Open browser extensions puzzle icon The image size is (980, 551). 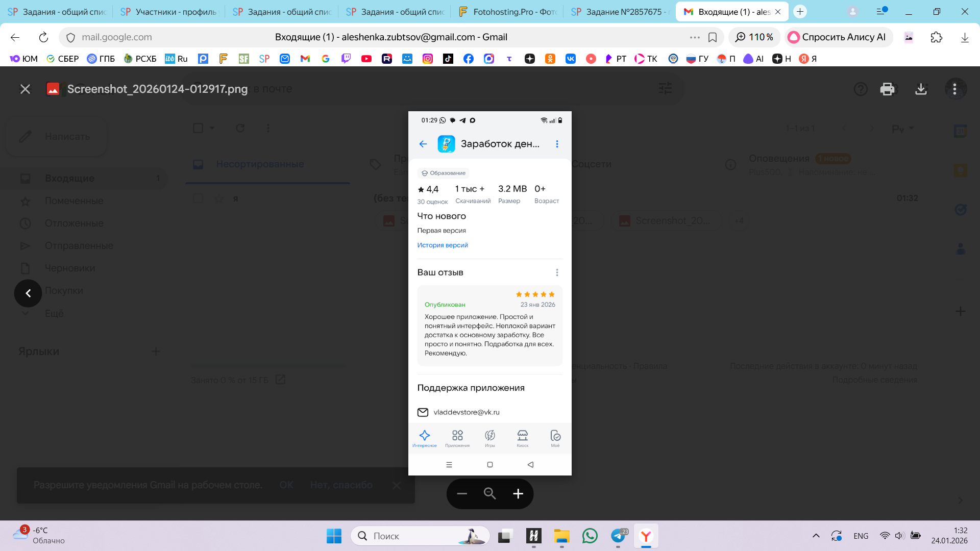(x=936, y=37)
